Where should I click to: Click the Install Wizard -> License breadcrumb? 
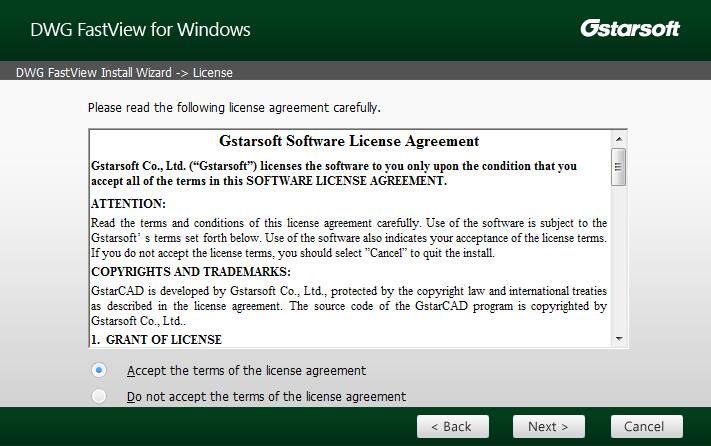click(x=124, y=72)
